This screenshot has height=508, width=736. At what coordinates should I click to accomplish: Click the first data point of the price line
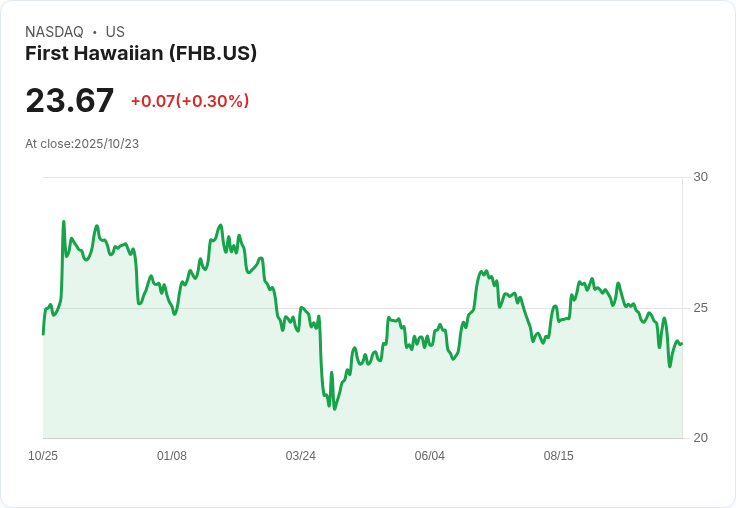tap(43, 333)
